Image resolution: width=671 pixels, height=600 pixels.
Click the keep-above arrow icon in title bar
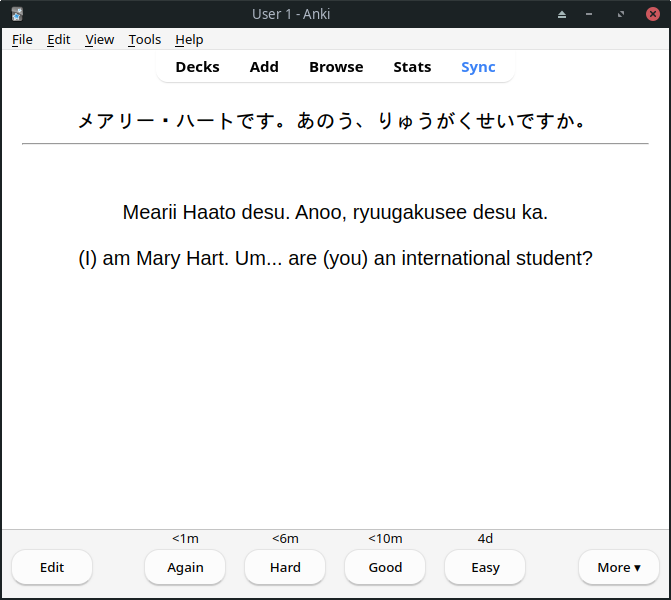tap(562, 14)
